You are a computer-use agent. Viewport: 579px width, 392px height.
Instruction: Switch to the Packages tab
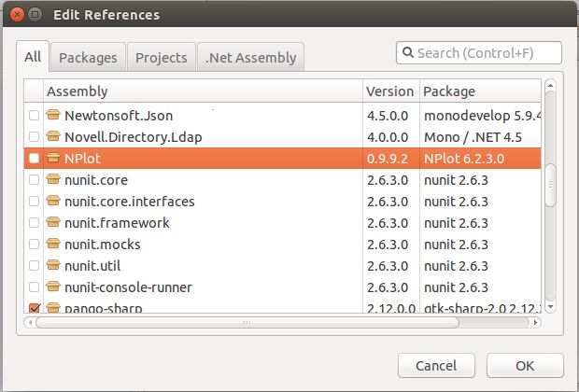coord(88,57)
